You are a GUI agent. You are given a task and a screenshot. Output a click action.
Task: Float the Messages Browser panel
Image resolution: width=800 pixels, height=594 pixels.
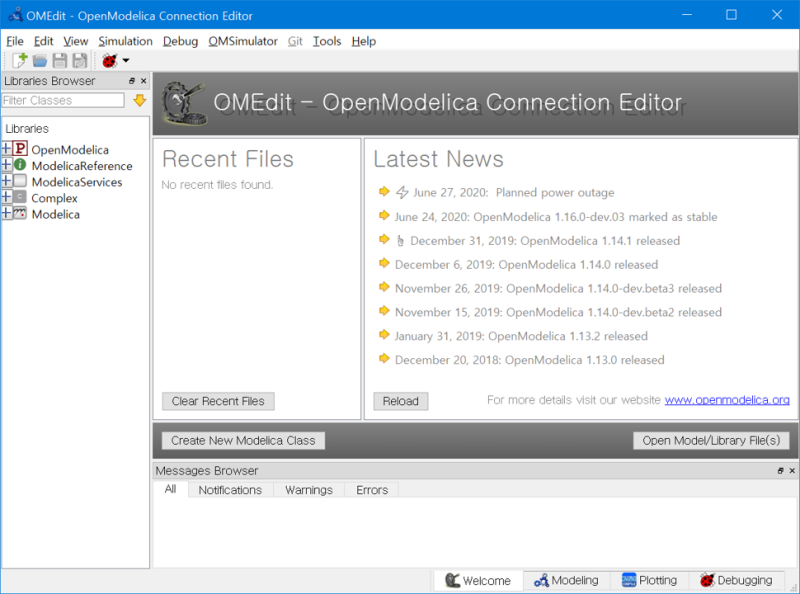point(780,471)
